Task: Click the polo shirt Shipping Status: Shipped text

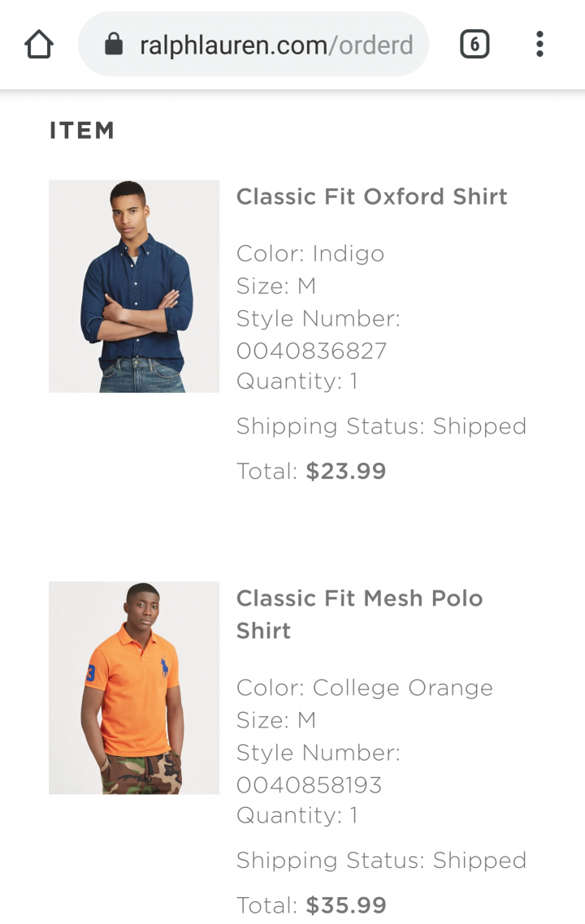Action: point(382,861)
